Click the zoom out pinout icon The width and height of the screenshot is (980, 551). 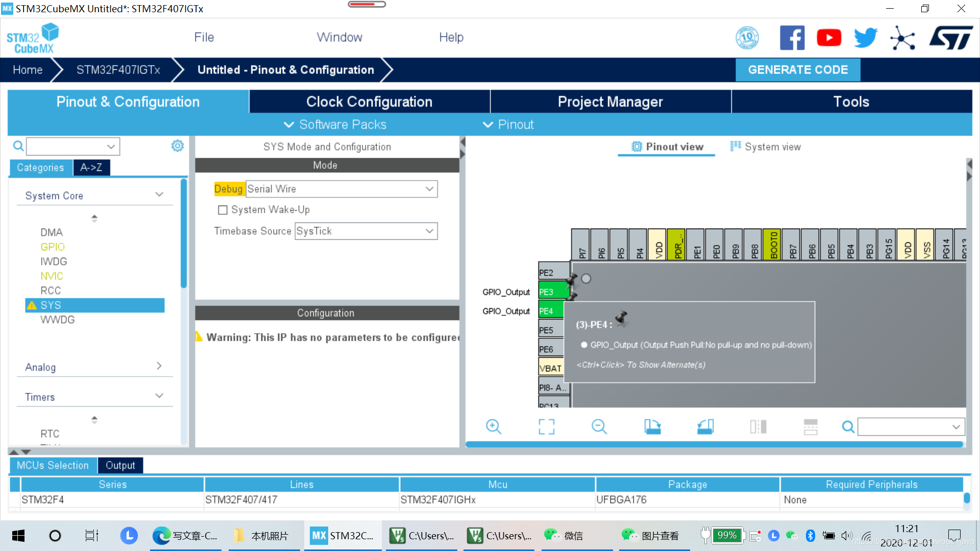click(x=599, y=427)
